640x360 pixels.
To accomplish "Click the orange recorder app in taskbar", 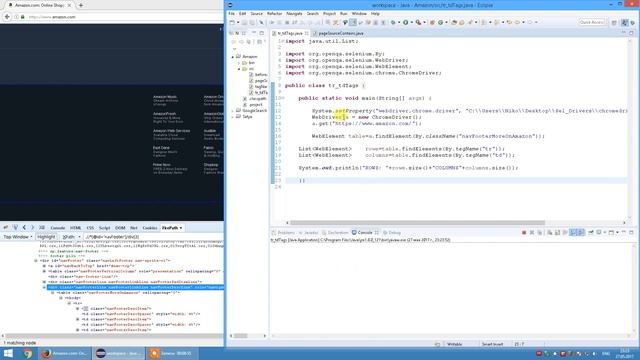I will 172,353.
